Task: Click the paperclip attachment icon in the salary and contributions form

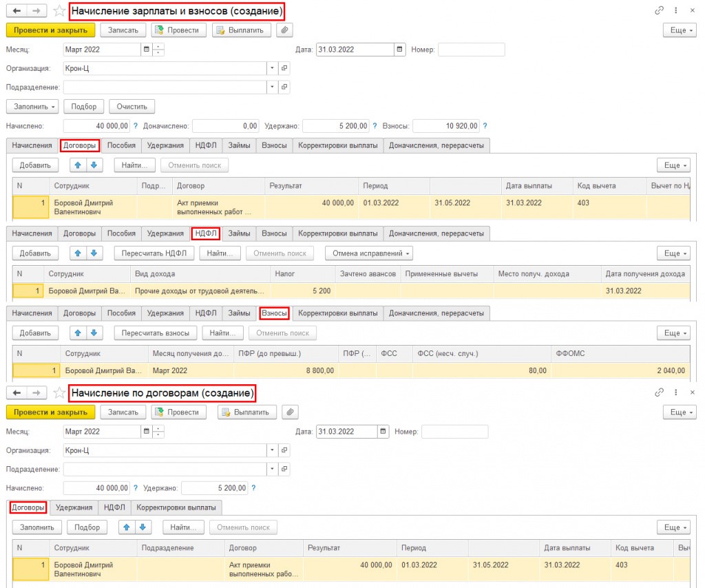Action: (x=283, y=30)
